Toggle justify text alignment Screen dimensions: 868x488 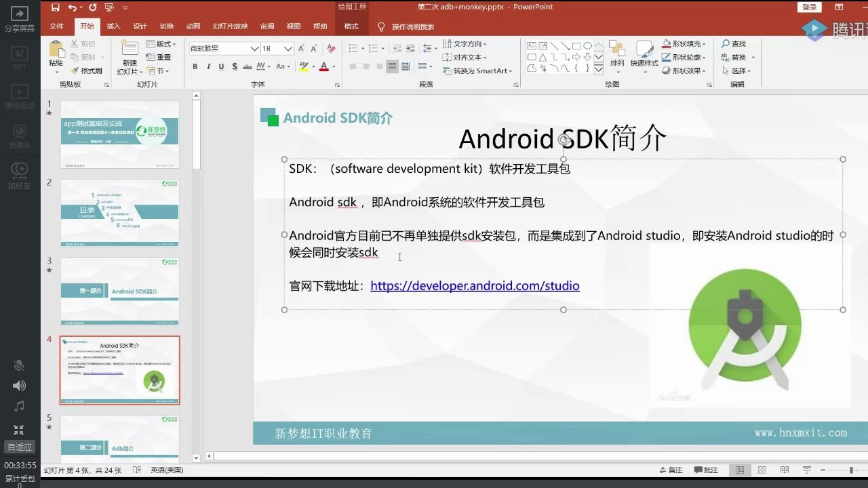(392, 66)
